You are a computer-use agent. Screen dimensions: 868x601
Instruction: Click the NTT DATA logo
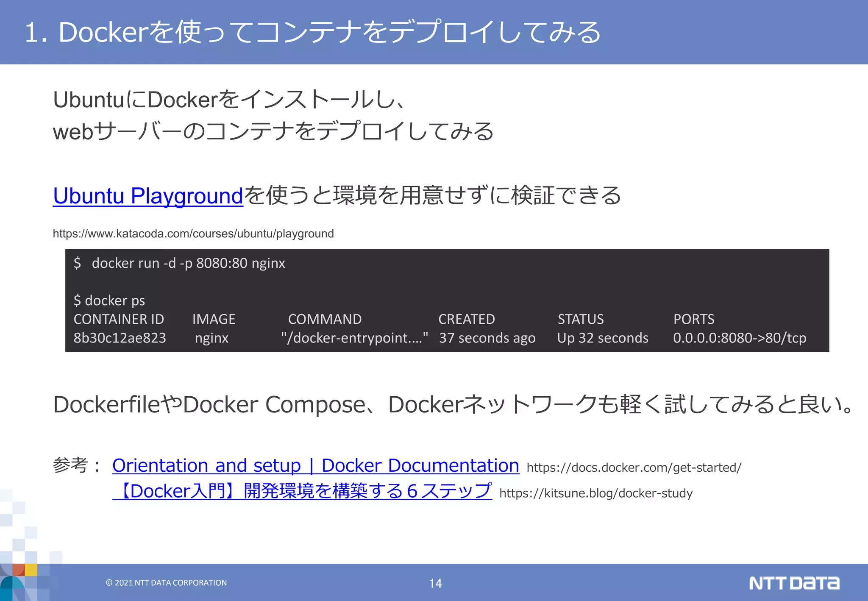pos(794,583)
